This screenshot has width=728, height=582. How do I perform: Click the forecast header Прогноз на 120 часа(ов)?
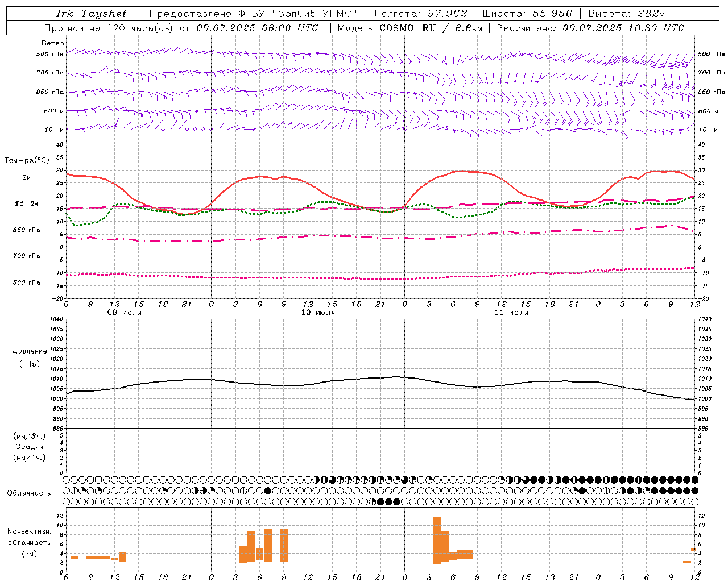[x=110, y=28]
